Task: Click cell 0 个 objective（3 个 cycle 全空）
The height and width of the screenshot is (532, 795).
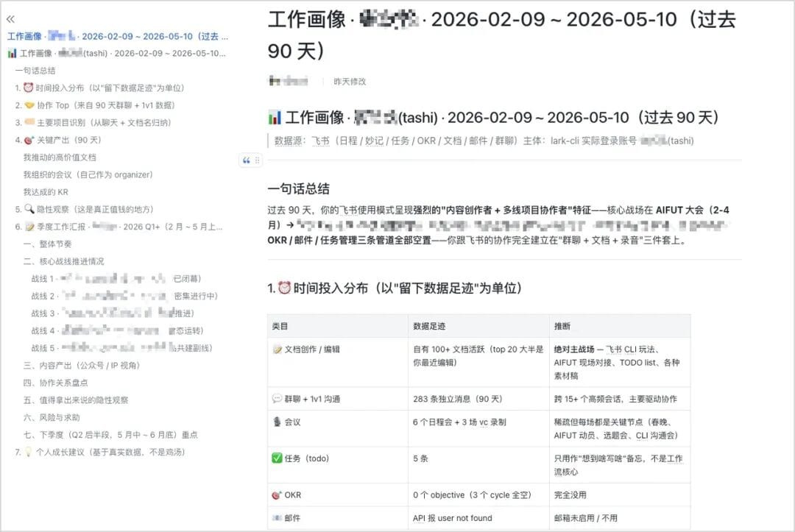Action: click(x=478, y=495)
